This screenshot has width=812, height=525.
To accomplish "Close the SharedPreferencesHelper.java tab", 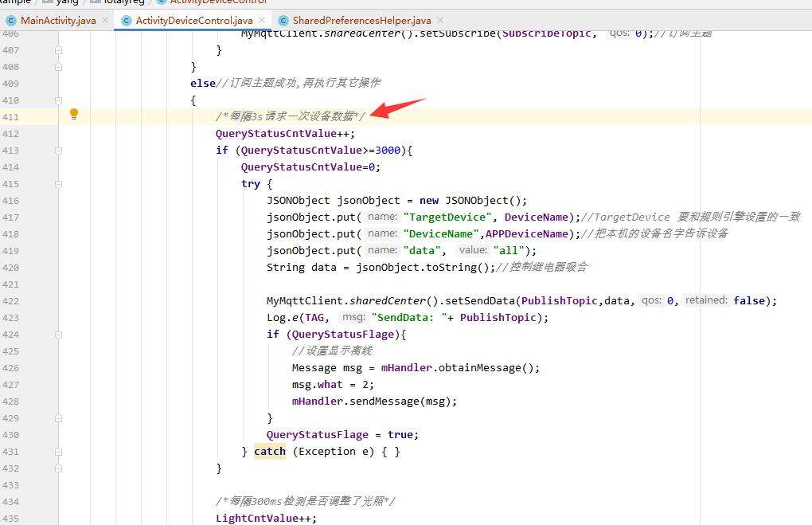I will pyautogui.click(x=440, y=20).
